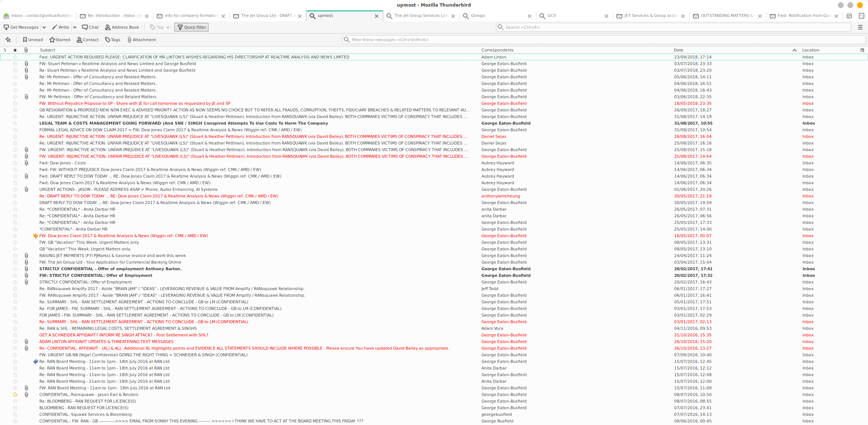Toggle Unread filter
Image resolution: width=868 pixels, height=425 pixels.
[33, 40]
